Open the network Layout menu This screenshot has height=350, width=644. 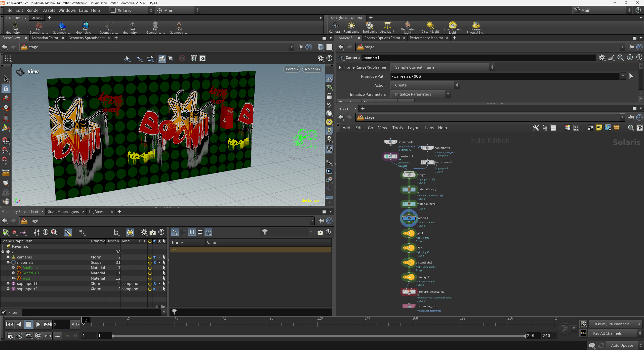414,128
